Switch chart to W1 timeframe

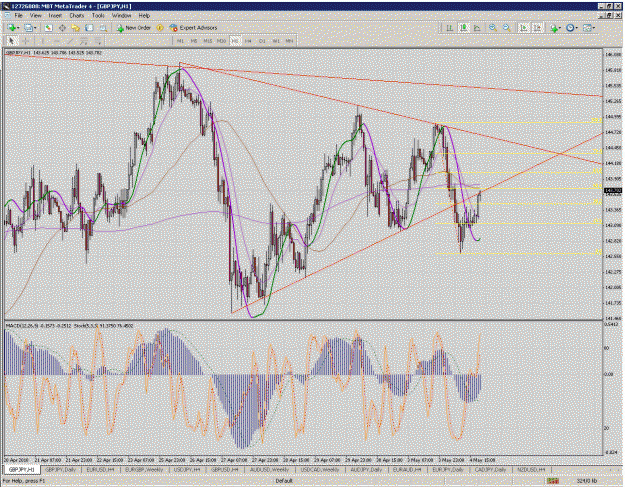click(276, 41)
